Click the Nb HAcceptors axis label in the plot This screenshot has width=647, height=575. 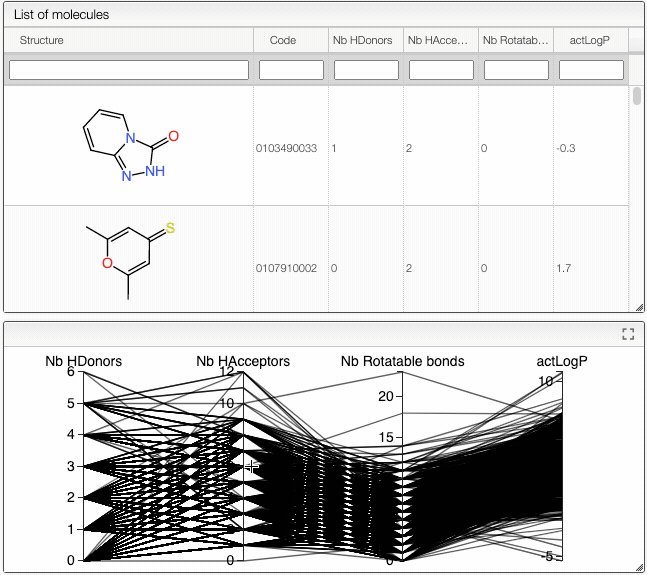(x=243, y=361)
